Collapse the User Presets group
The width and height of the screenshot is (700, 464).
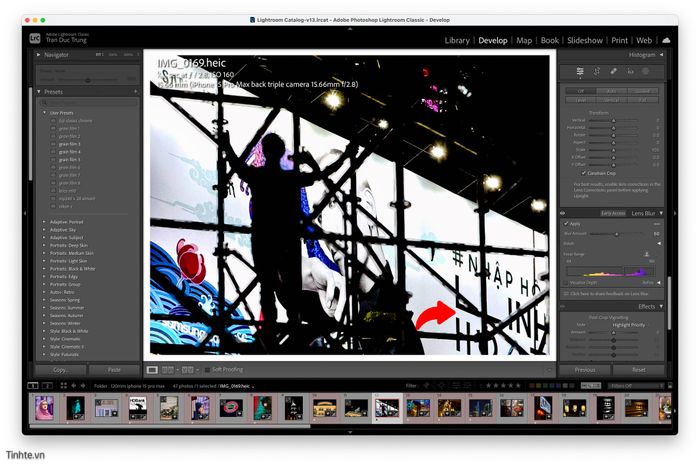(44, 113)
